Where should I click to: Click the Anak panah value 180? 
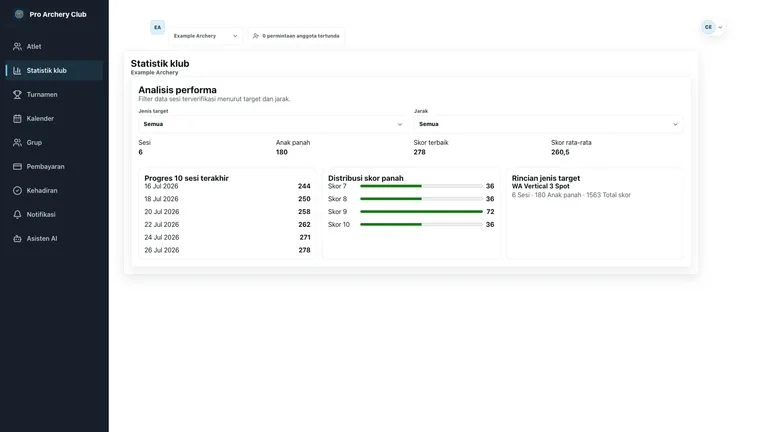pyautogui.click(x=282, y=152)
